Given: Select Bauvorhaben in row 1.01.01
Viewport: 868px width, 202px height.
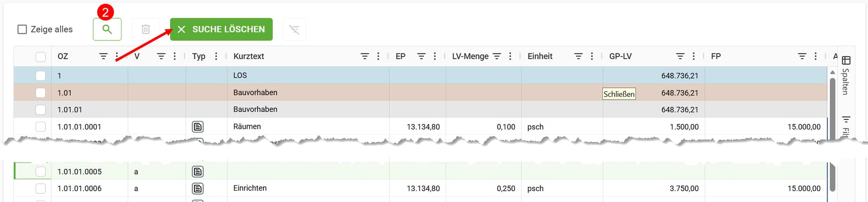Looking at the screenshot, I should [x=255, y=109].
